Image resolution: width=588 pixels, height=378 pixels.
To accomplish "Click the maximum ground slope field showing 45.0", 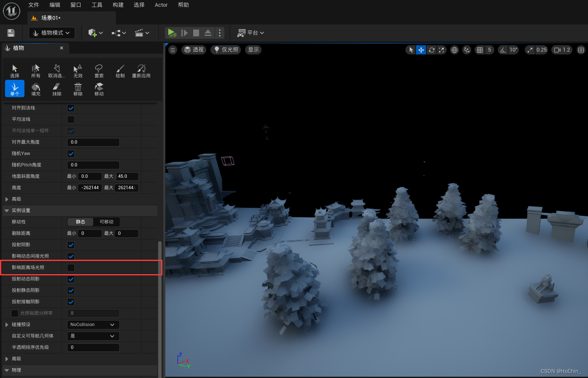I will (x=127, y=176).
